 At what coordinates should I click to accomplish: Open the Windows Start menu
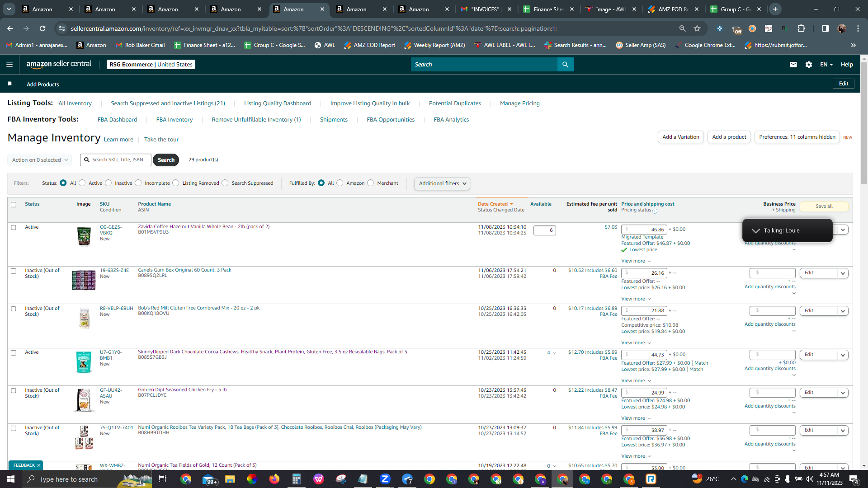[x=11, y=479]
